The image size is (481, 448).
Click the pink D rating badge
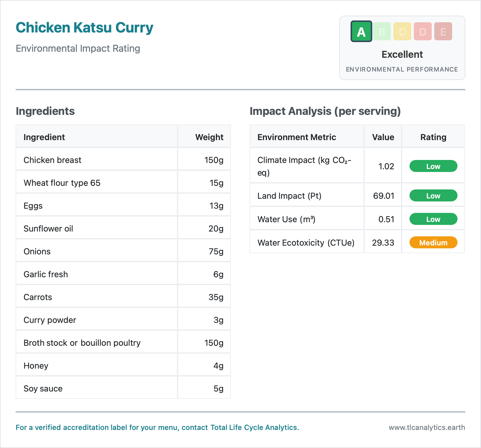click(423, 32)
